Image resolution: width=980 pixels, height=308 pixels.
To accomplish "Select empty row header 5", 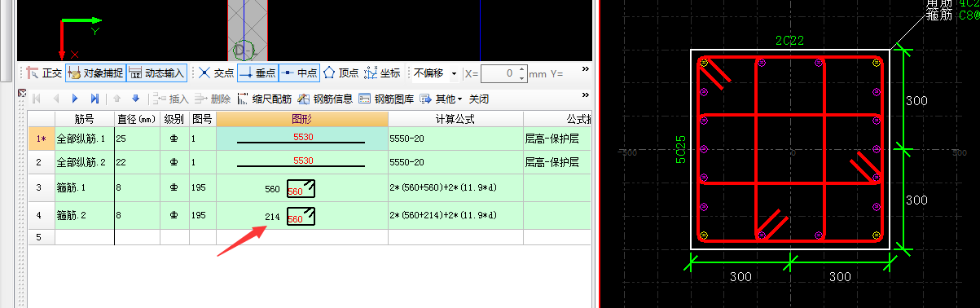I will coord(41,236).
